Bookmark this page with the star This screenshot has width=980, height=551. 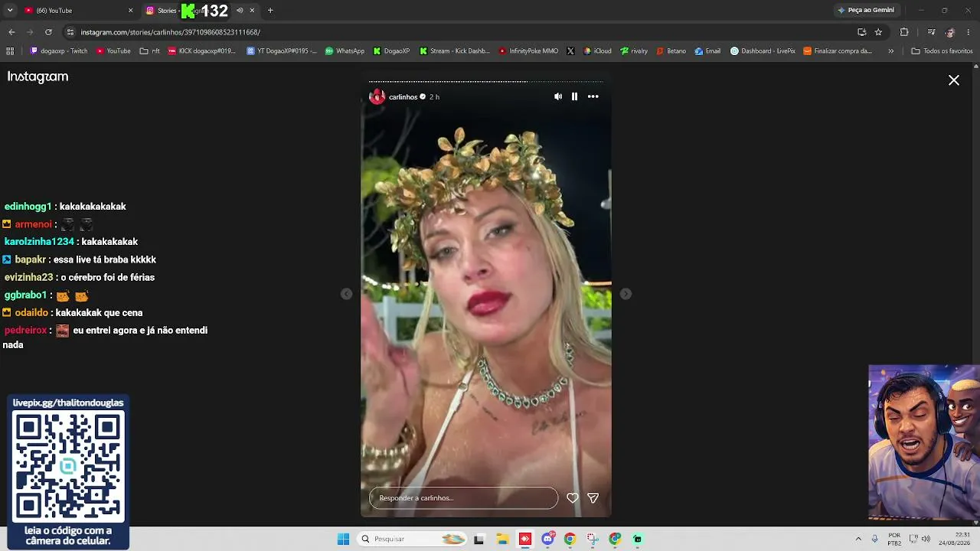[x=878, y=32]
